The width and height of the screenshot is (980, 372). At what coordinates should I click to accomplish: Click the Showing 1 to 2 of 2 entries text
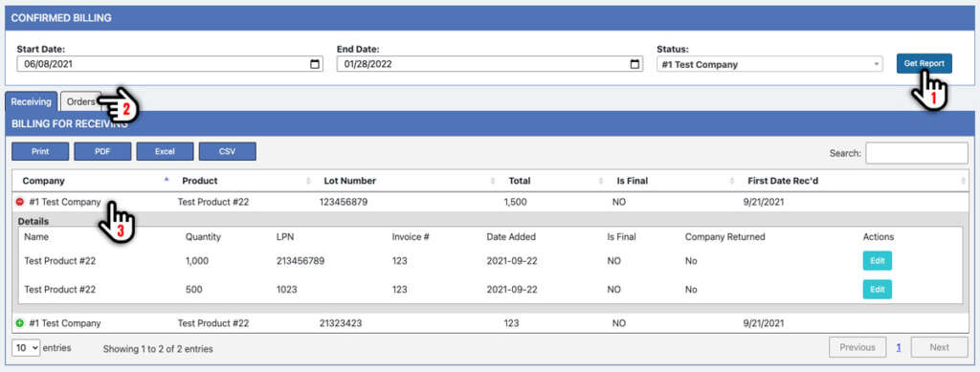[158, 349]
